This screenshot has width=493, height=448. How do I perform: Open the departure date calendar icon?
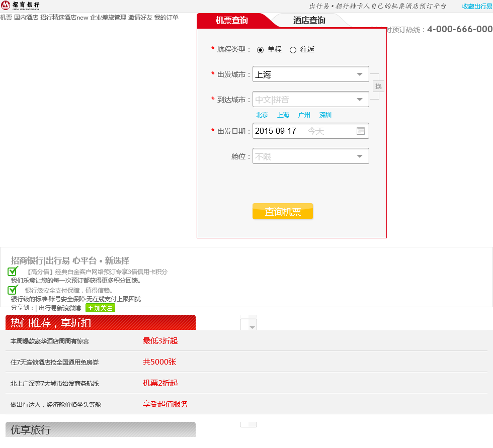[x=361, y=131]
